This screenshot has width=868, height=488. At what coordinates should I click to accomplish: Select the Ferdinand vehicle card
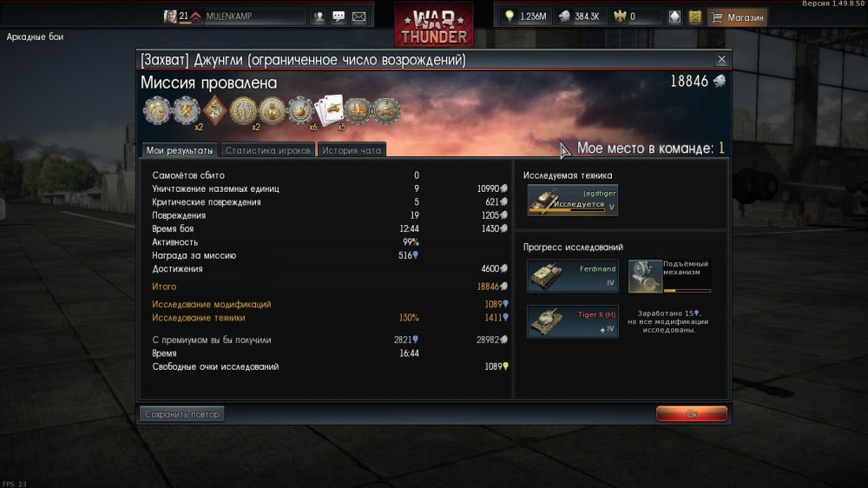coord(572,276)
